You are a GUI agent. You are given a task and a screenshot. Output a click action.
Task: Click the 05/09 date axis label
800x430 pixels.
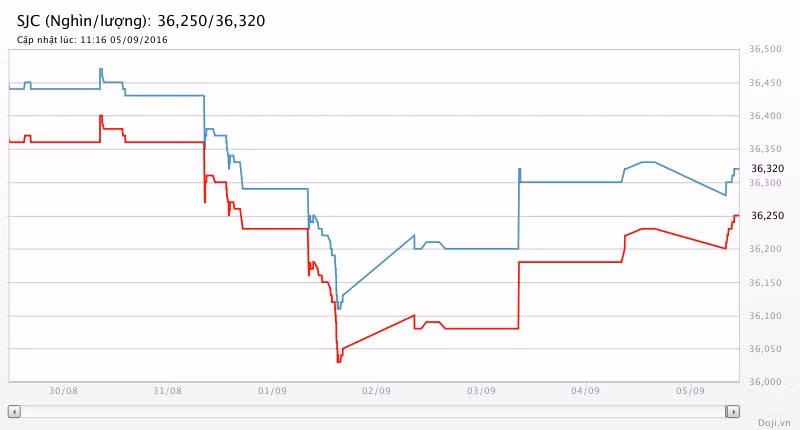tap(689, 391)
